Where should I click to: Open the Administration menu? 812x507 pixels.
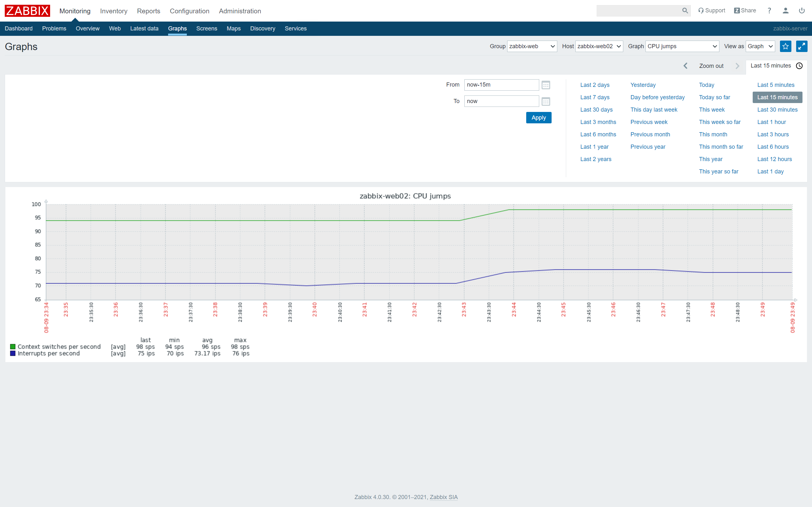click(x=240, y=11)
